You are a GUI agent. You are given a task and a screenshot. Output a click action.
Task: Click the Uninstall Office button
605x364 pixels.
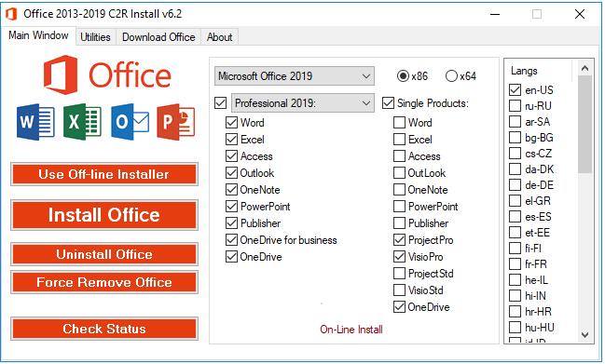point(104,254)
